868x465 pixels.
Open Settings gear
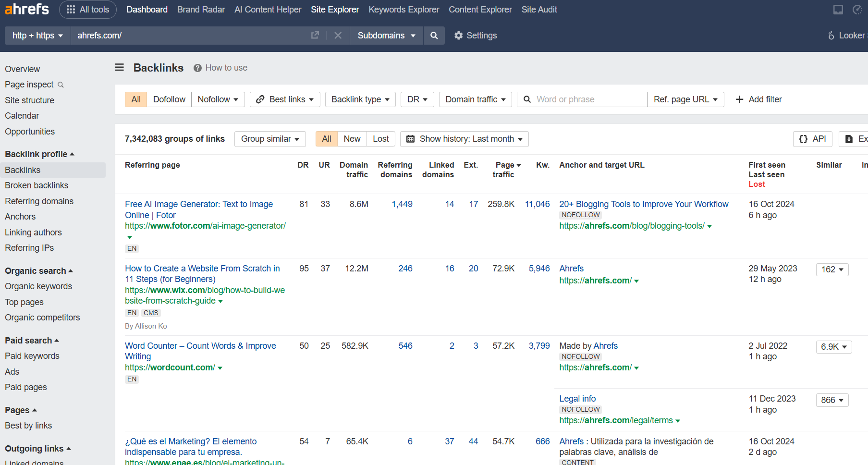[476, 36]
